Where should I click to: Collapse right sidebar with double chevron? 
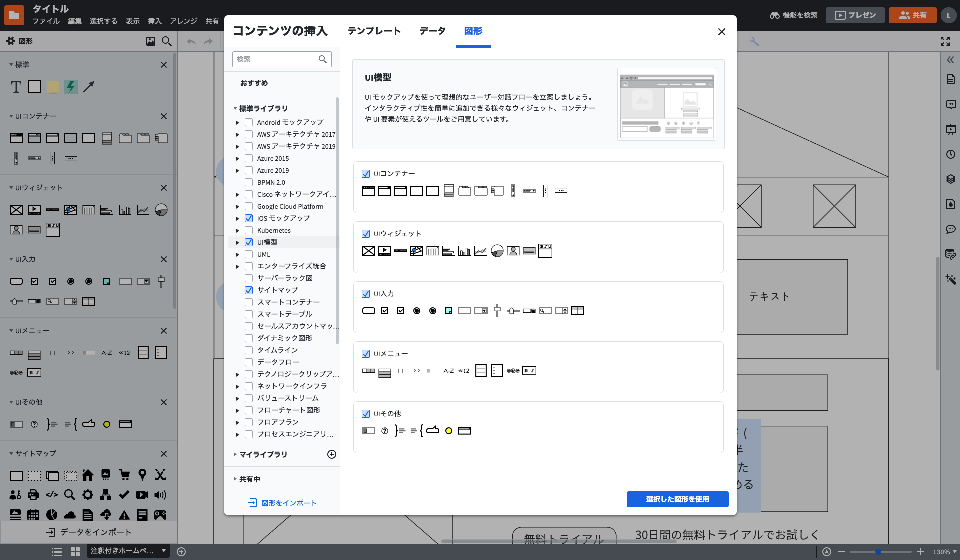click(950, 60)
